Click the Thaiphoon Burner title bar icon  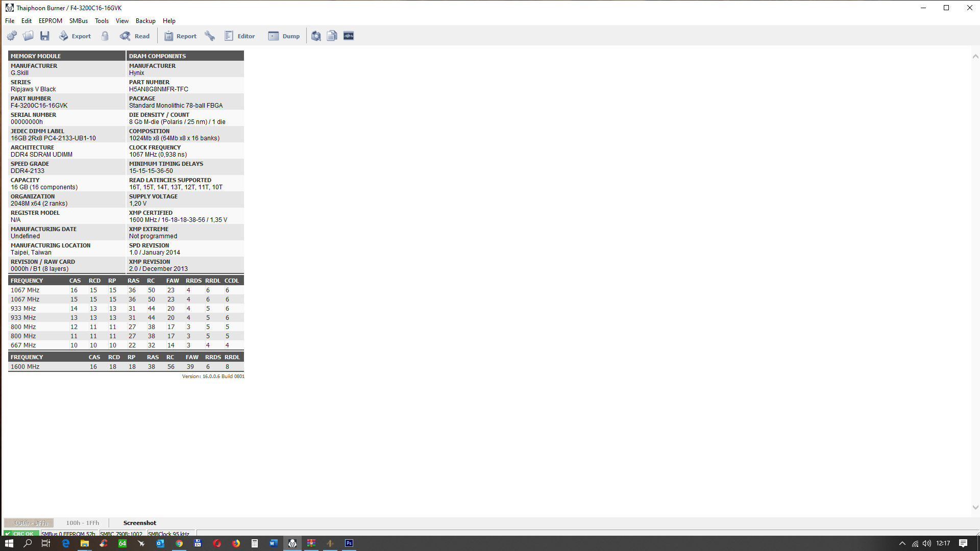(x=9, y=8)
